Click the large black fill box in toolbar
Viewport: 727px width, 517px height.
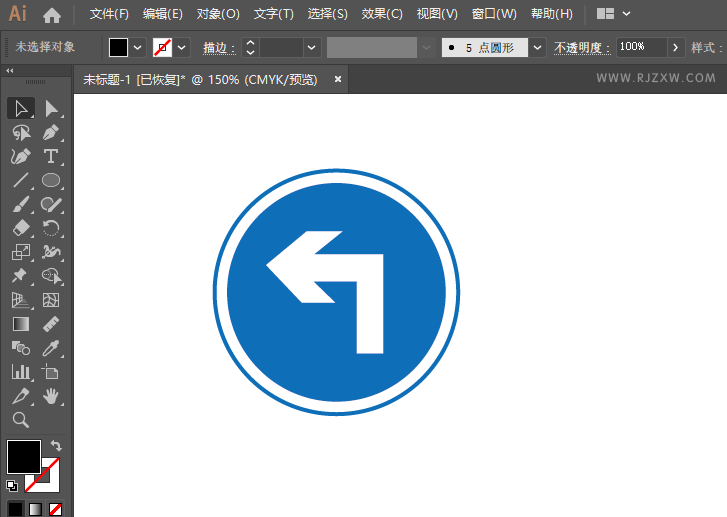point(24,457)
